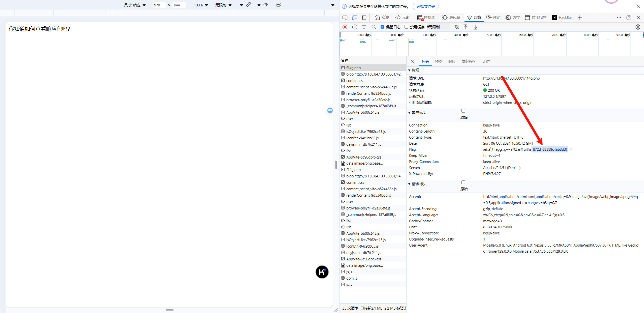Open the 性能 tab
Screen dimensions: 644x313
(x=493, y=18)
